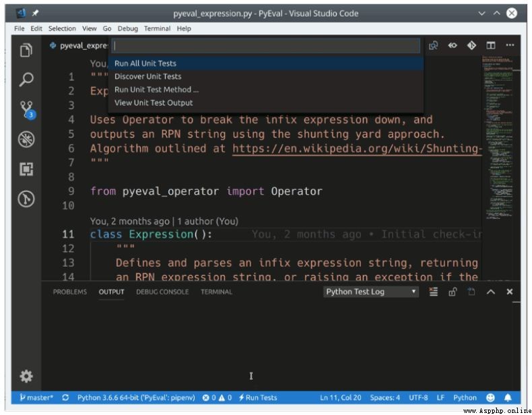Screen dimensions: 532x415
Task: Open the Help menu
Action: pos(184,28)
